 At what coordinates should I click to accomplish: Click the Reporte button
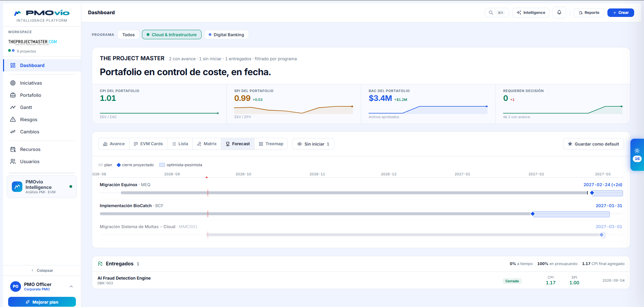click(x=589, y=13)
